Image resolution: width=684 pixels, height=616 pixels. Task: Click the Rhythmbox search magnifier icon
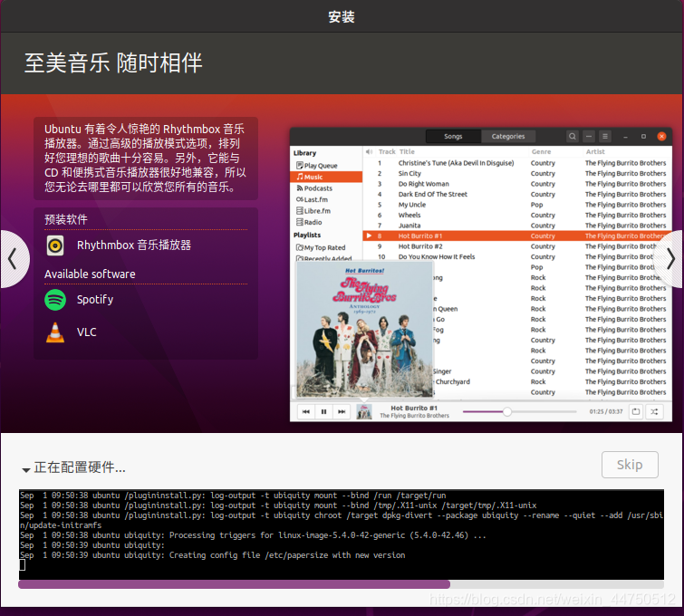[x=572, y=136]
